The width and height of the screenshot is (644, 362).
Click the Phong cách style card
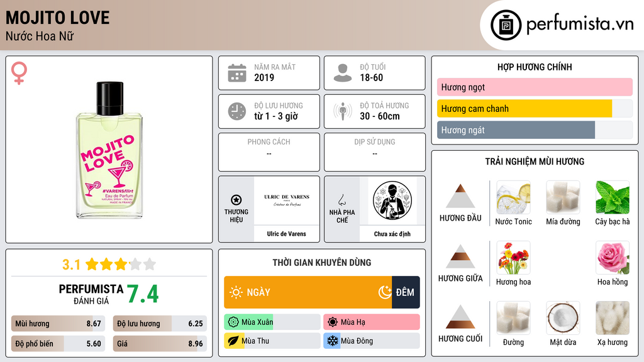coord(269,152)
